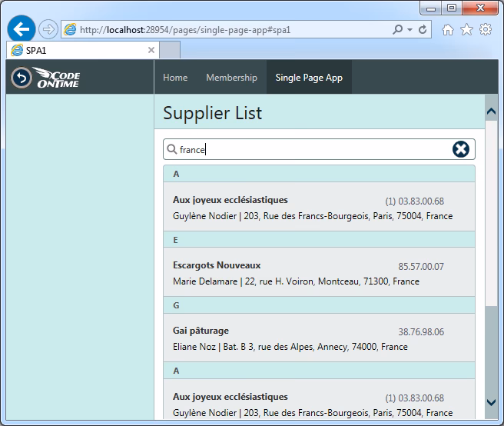Click the magnifier icon in search box
This screenshot has height=426, width=504.
click(171, 149)
